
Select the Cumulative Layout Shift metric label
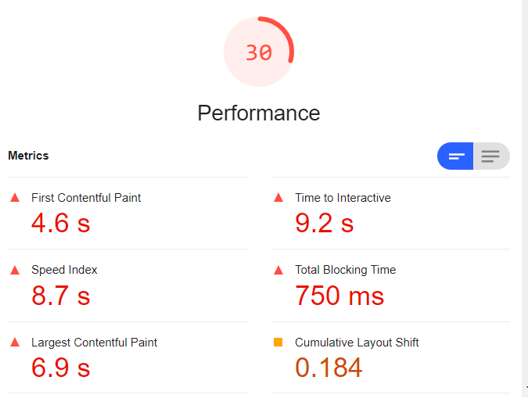coord(357,343)
